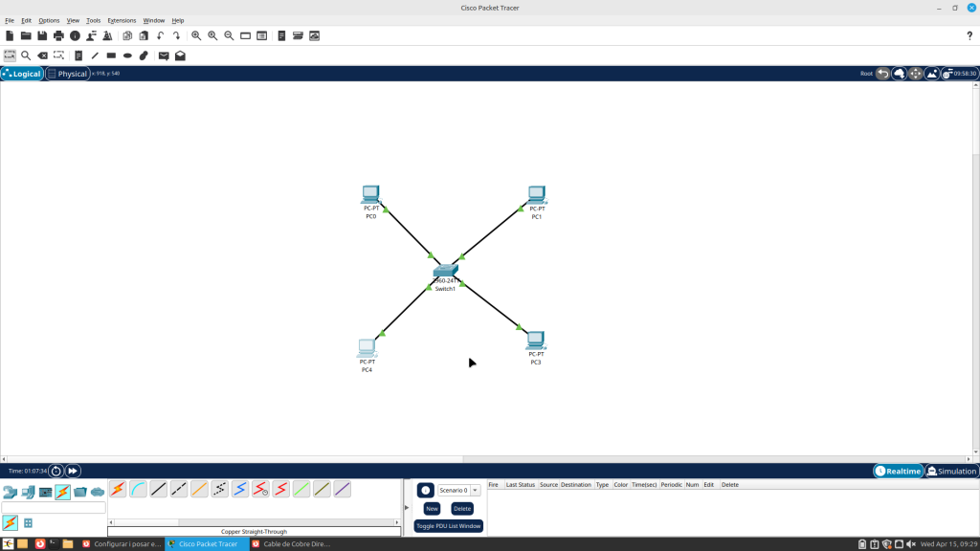
Task: Open the Scenario 0 dropdown
Action: (x=475, y=490)
